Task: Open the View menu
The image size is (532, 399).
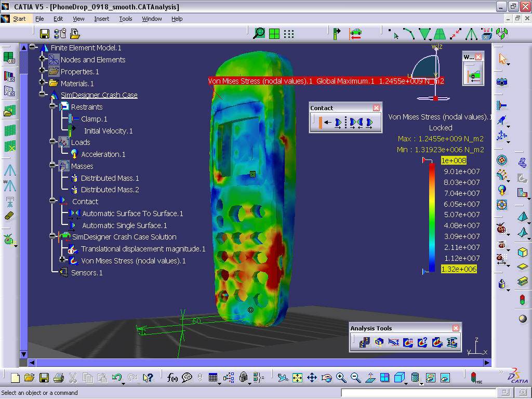Action: tap(78, 19)
